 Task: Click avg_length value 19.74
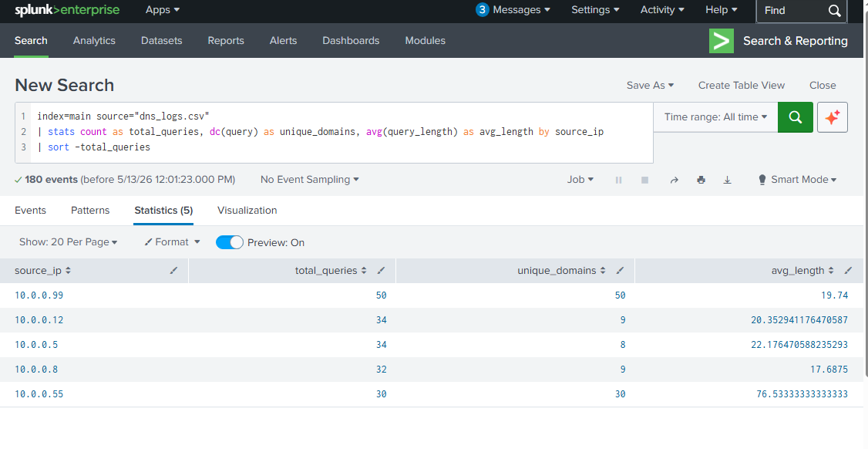tap(834, 295)
